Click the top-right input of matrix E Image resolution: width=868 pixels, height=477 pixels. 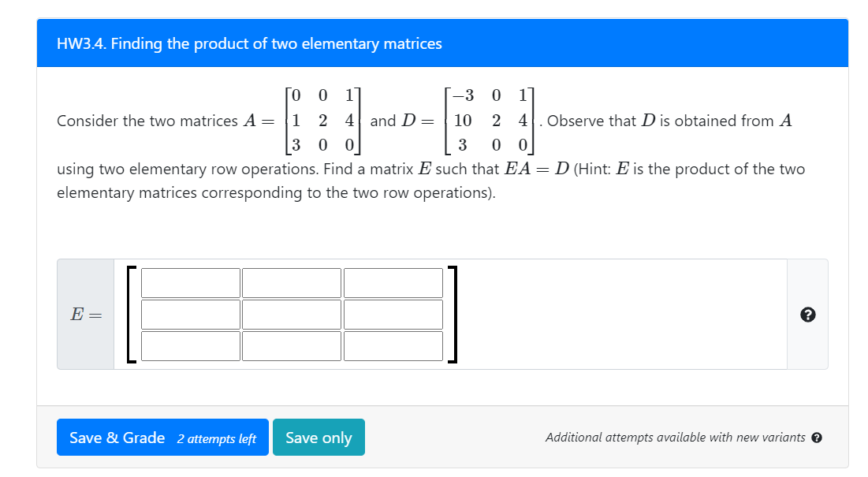tap(393, 282)
